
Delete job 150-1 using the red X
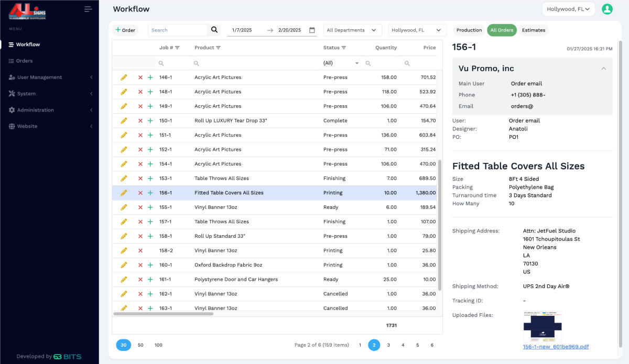[x=140, y=120]
